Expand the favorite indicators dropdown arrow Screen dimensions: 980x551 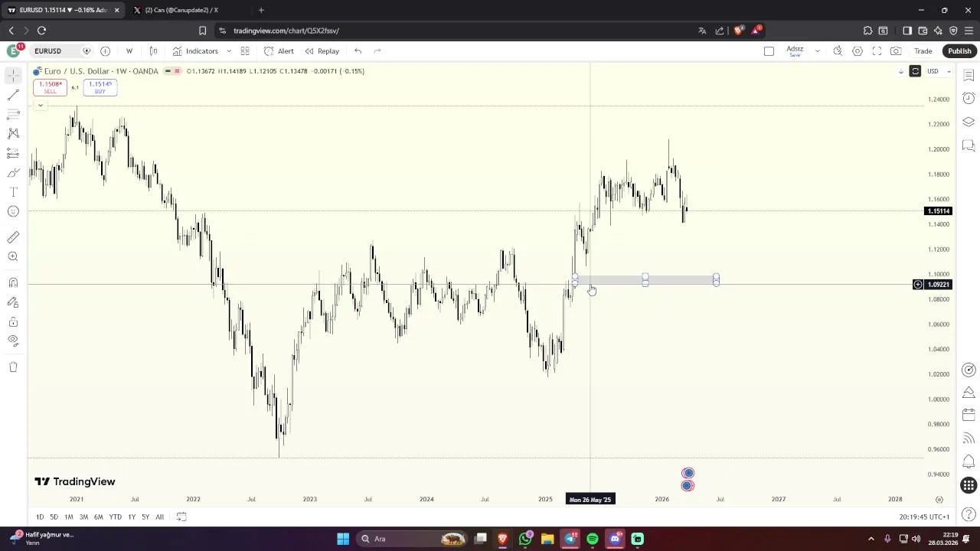click(228, 51)
